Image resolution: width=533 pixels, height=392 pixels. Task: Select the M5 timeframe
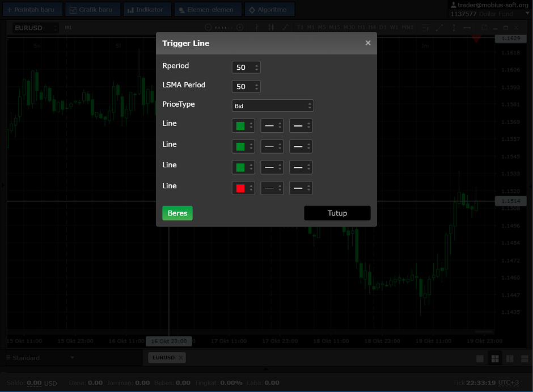click(322, 28)
